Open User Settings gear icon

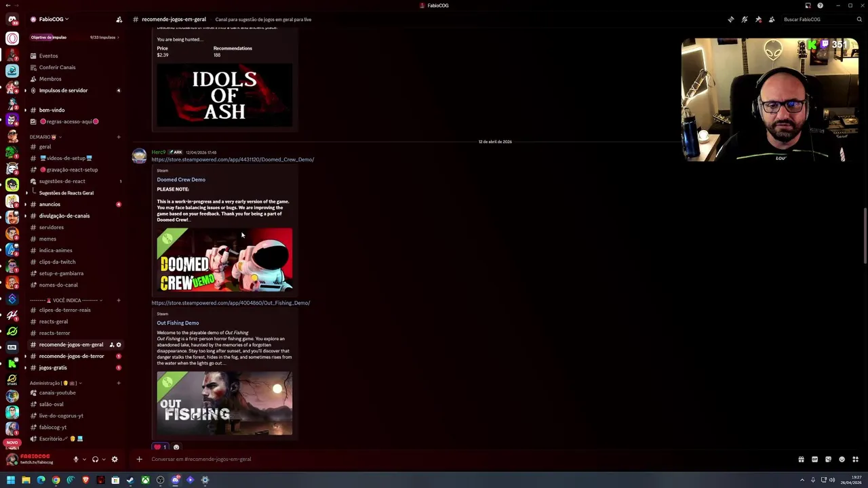[115, 460]
